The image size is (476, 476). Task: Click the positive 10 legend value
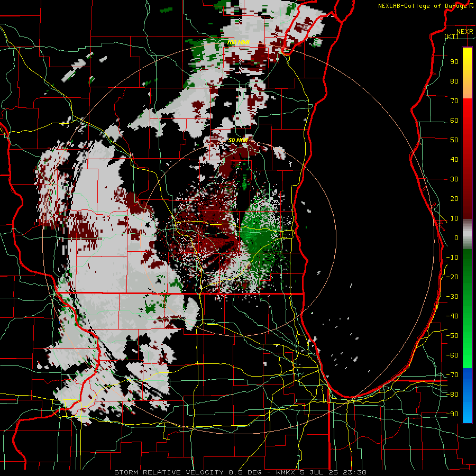pyautogui.click(x=454, y=218)
